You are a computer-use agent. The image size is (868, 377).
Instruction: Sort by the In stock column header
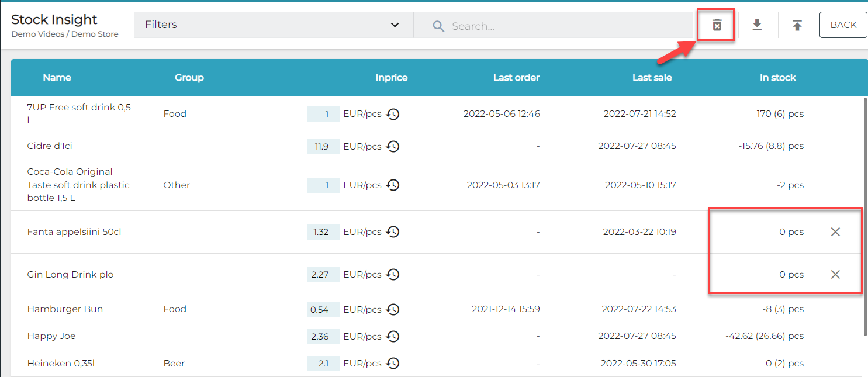pyautogui.click(x=777, y=77)
